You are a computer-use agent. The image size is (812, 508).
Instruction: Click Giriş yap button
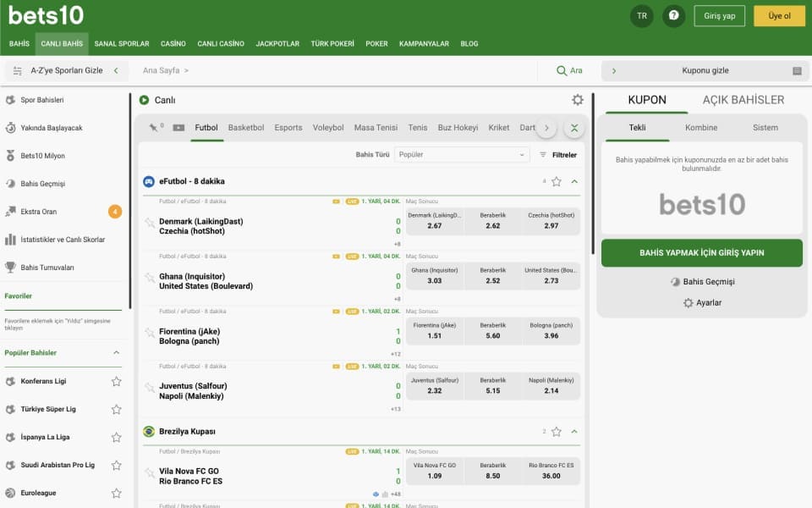tap(719, 15)
